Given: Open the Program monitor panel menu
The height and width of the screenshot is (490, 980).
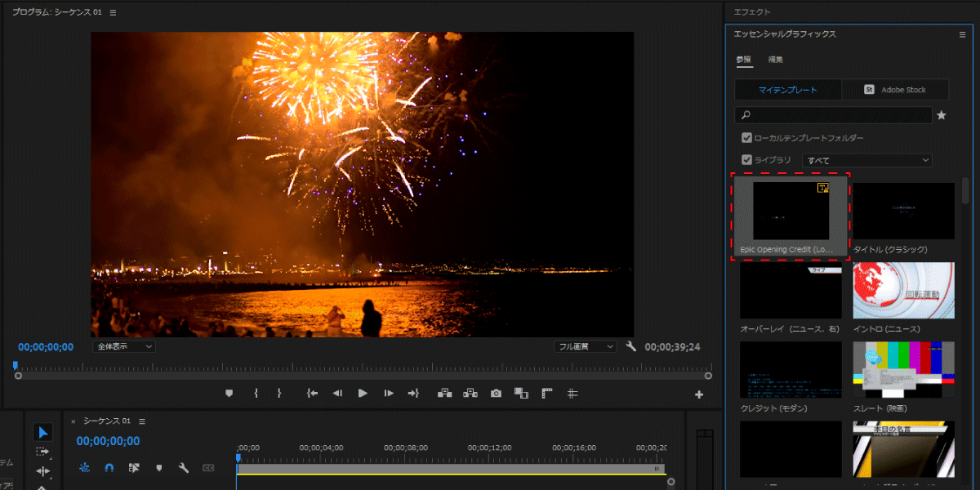Looking at the screenshot, I should pyautogui.click(x=113, y=13).
